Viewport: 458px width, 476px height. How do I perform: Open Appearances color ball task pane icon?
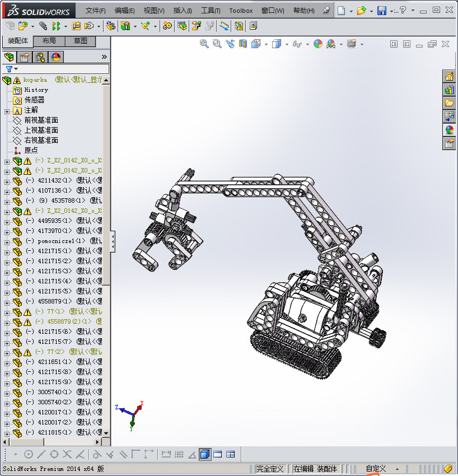pyautogui.click(x=449, y=130)
